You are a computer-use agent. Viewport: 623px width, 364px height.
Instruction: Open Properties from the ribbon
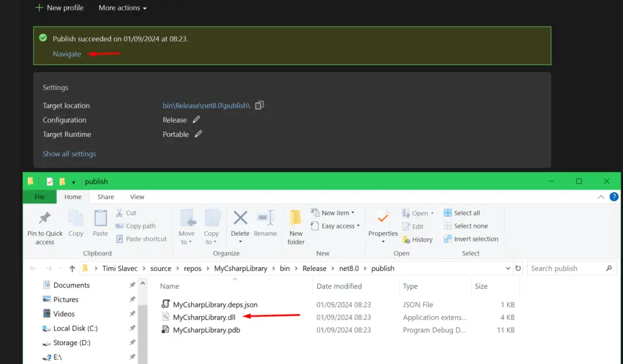382,224
